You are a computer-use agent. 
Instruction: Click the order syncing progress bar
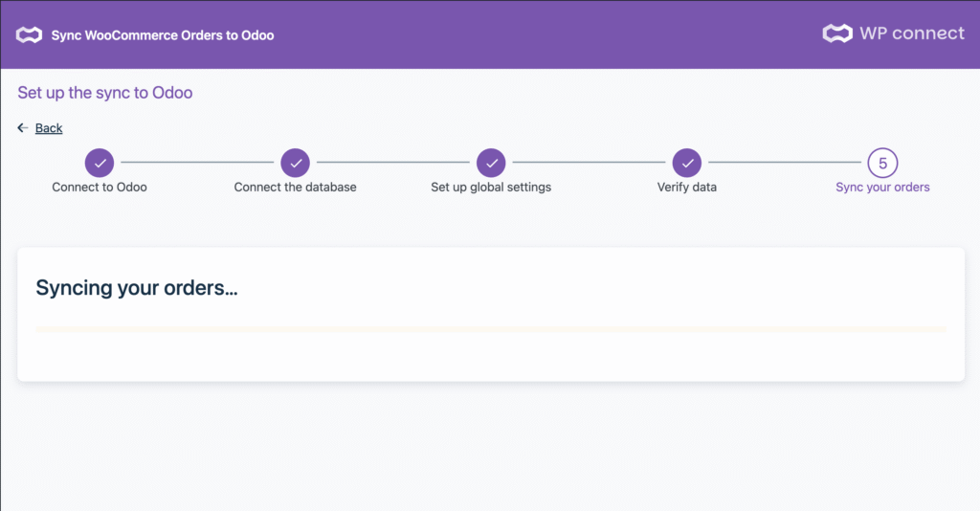pos(490,329)
